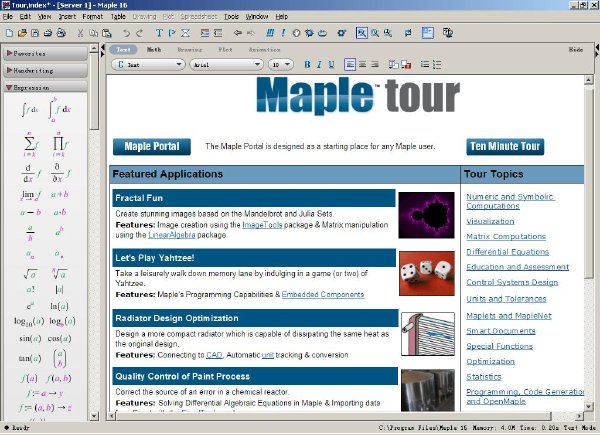Open the paragraph style dropdown
The width and height of the screenshot is (600, 435).
point(148,65)
